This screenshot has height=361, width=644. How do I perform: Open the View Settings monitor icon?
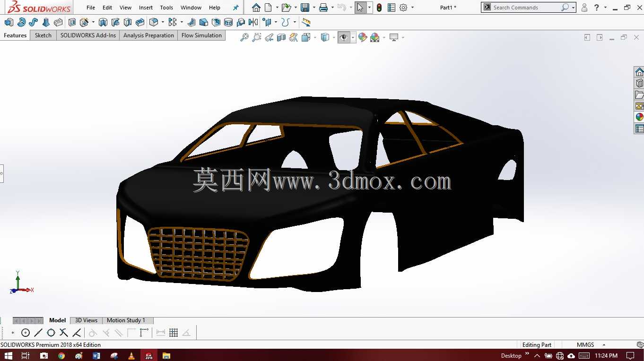pos(394,37)
